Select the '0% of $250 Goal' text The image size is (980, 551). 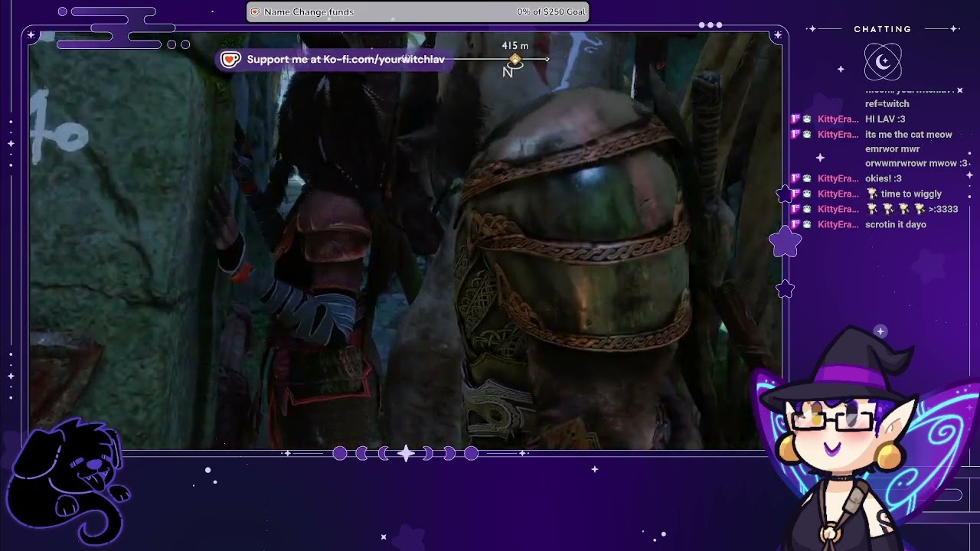click(551, 12)
